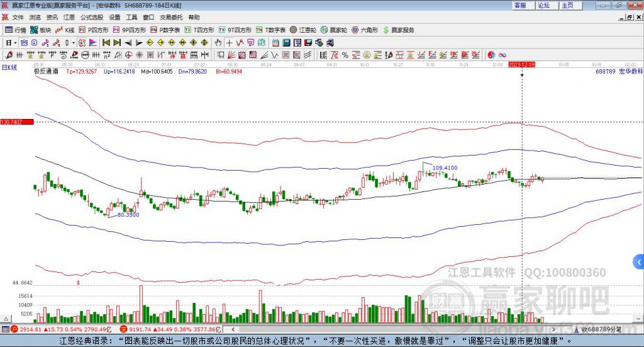Open the 江恩 menu
The width and height of the screenshot is (644, 347).
pos(69,17)
